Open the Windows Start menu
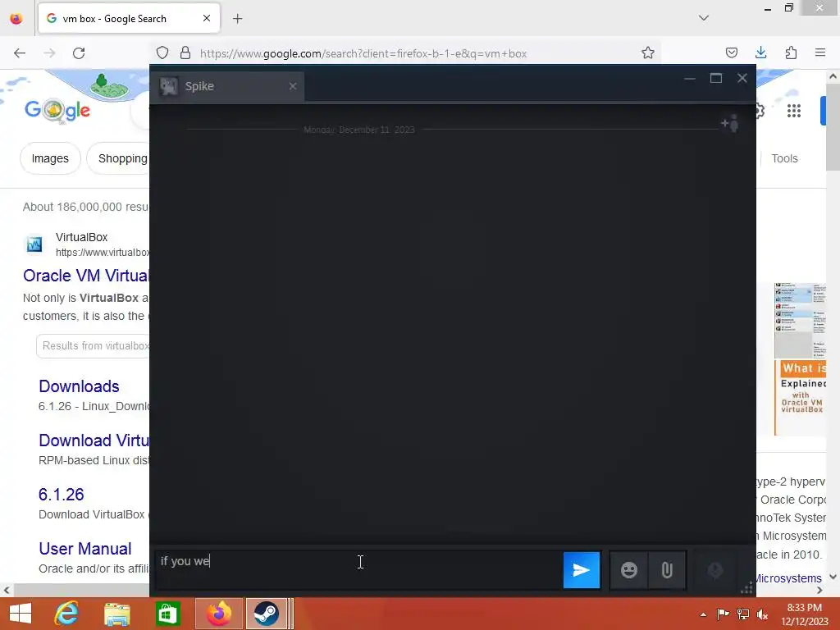The width and height of the screenshot is (840, 630). coord(21,614)
